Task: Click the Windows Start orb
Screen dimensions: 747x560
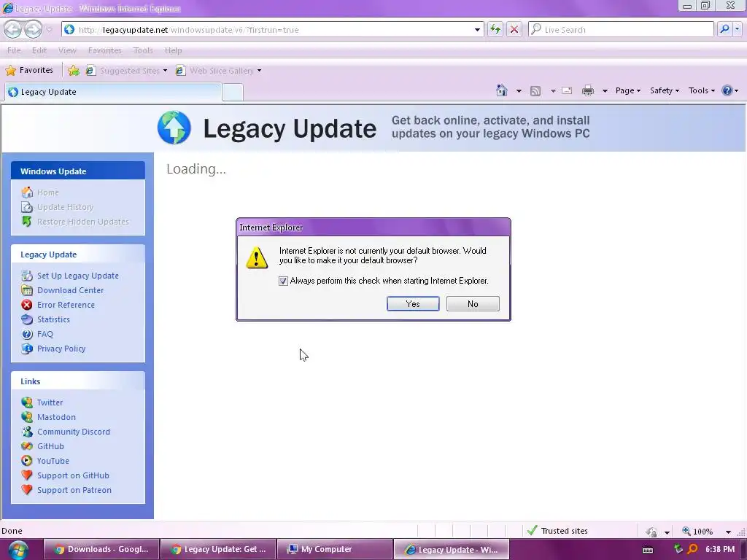Action: [x=18, y=550]
